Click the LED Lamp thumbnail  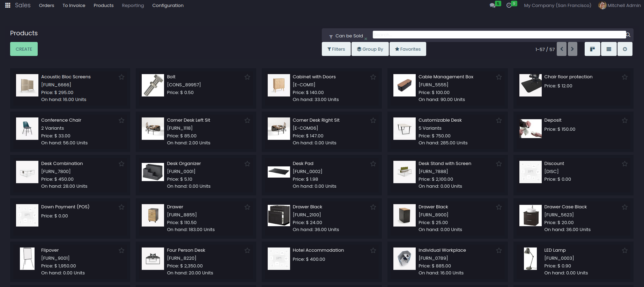point(531,259)
